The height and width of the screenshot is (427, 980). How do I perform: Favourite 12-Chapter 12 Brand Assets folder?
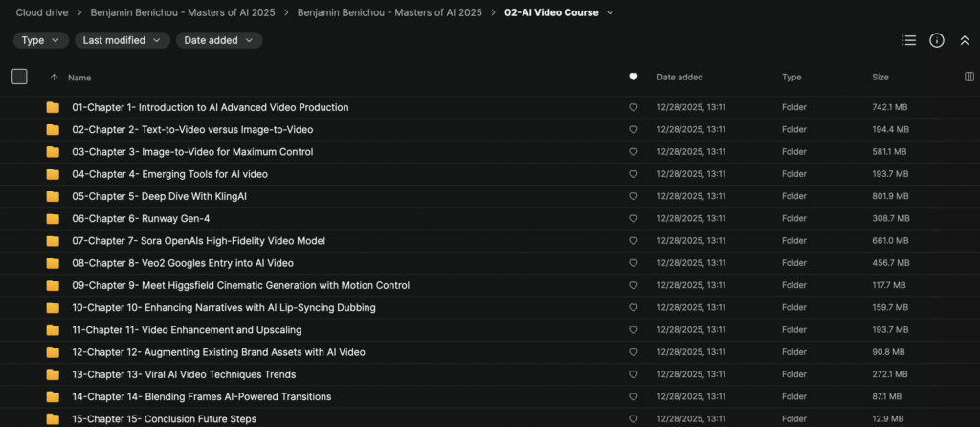pyautogui.click(x=634, y=352)
